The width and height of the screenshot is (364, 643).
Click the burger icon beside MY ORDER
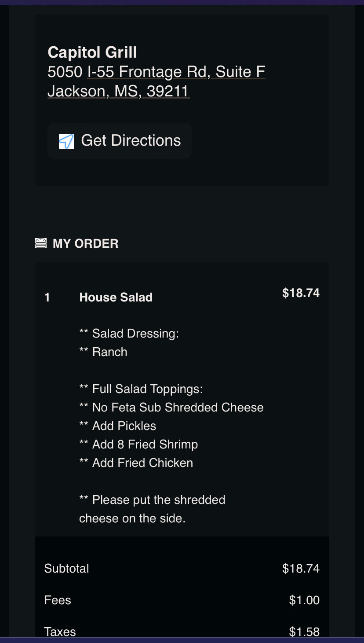[x=41, y=243]
